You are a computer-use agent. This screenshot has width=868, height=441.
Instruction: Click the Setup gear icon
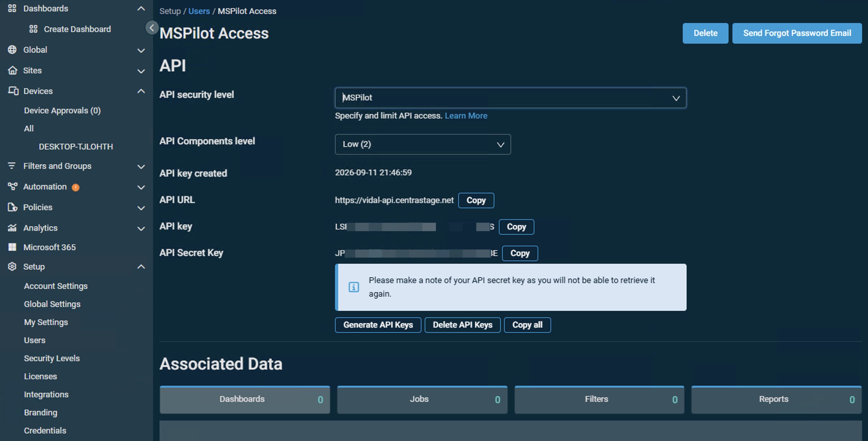[x=12, y=266]
